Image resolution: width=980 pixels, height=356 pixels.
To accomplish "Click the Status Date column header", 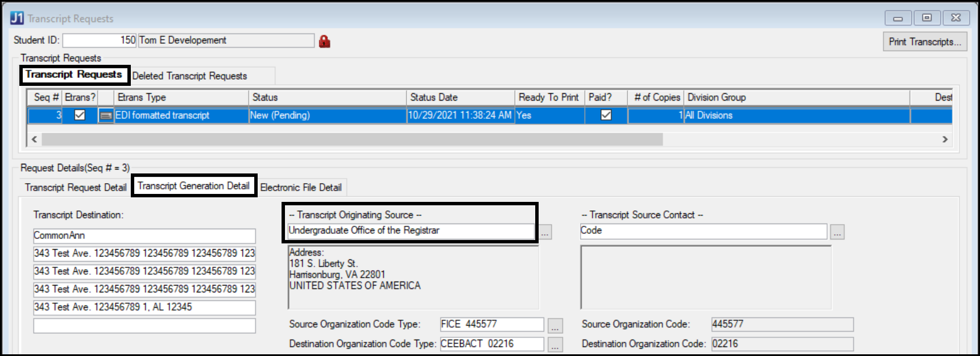I will [461, 97].
